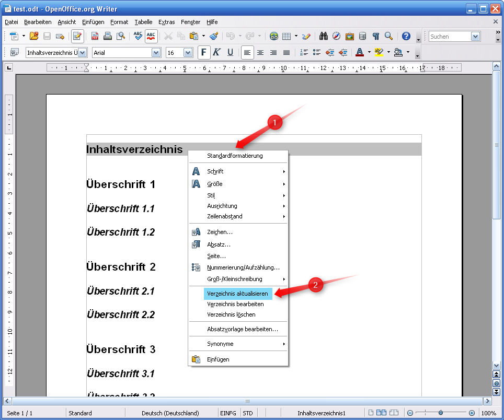This screenshot has width=504, height=420.
Task: Export the document directly as PDF
Action: pos(95,37)
